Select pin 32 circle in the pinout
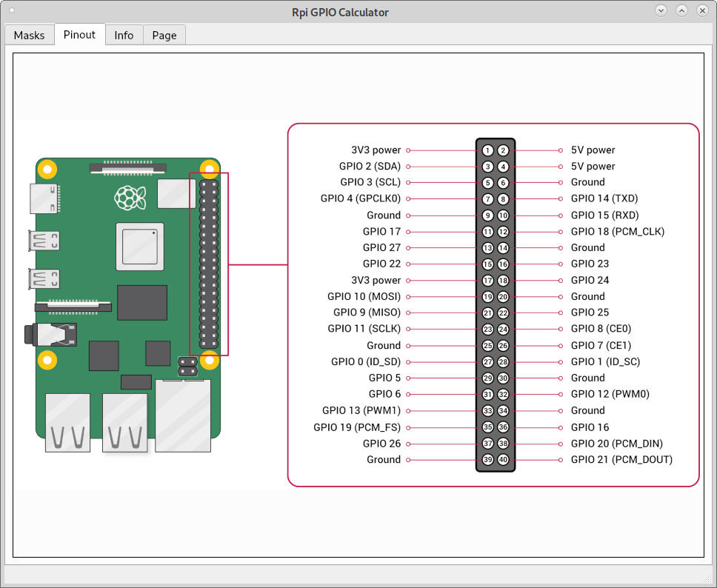The image size is (717, 588). 503,395
